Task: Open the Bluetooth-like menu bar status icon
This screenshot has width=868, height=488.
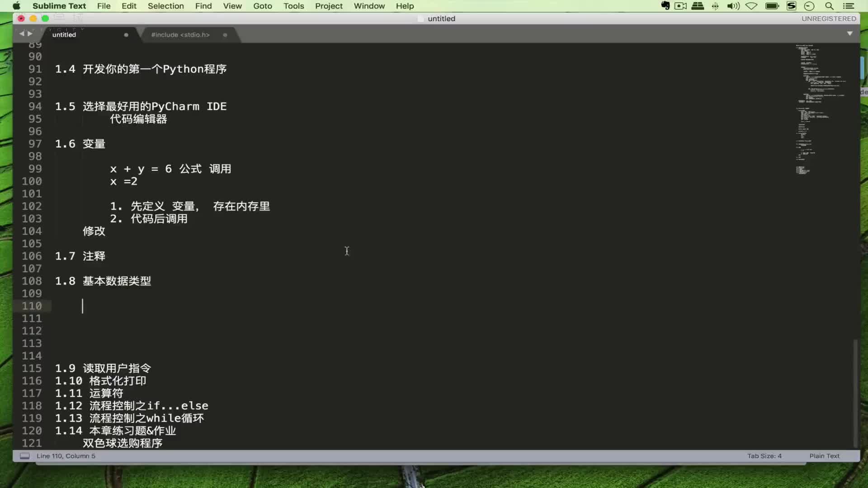Action: 715,6
